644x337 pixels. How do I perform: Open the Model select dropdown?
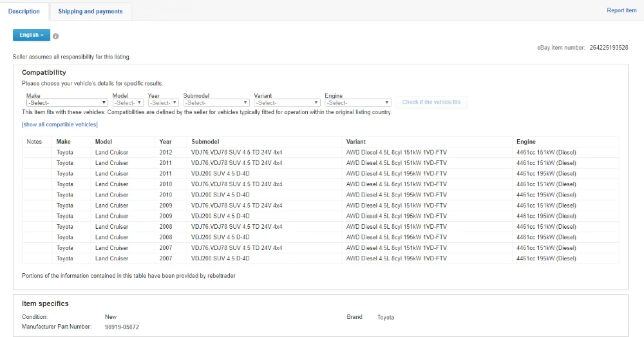tap(128, 102)
